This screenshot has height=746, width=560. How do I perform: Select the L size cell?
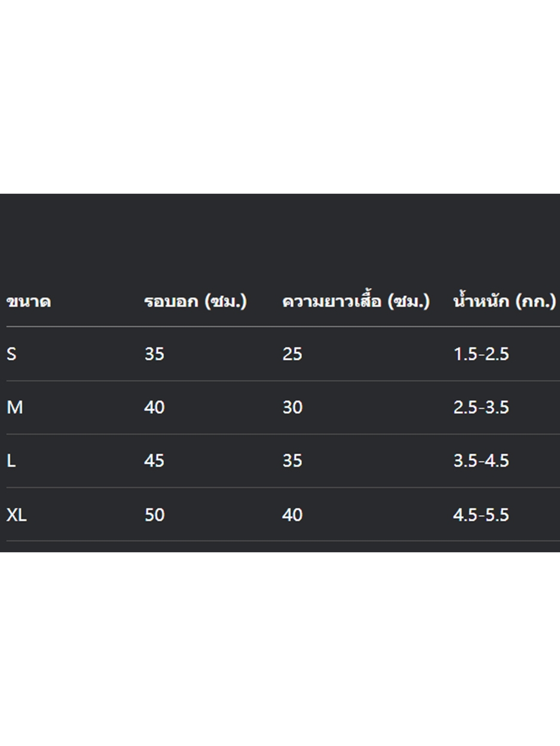pos(11,461)
